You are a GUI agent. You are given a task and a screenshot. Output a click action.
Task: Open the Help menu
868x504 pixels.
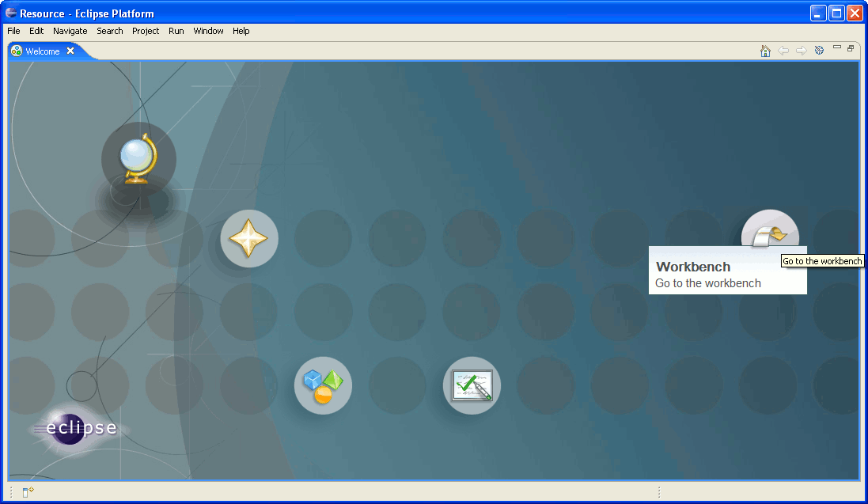[241, 31]
